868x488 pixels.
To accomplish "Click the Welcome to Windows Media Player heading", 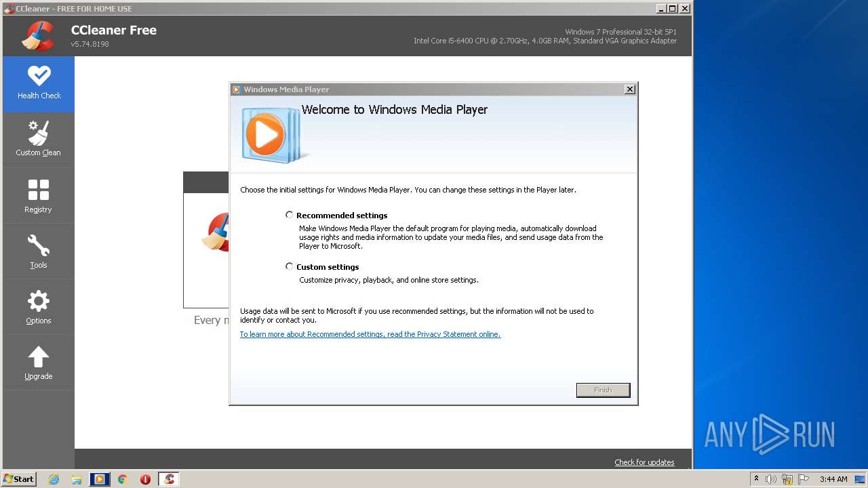I will click(x=395, y=110).
